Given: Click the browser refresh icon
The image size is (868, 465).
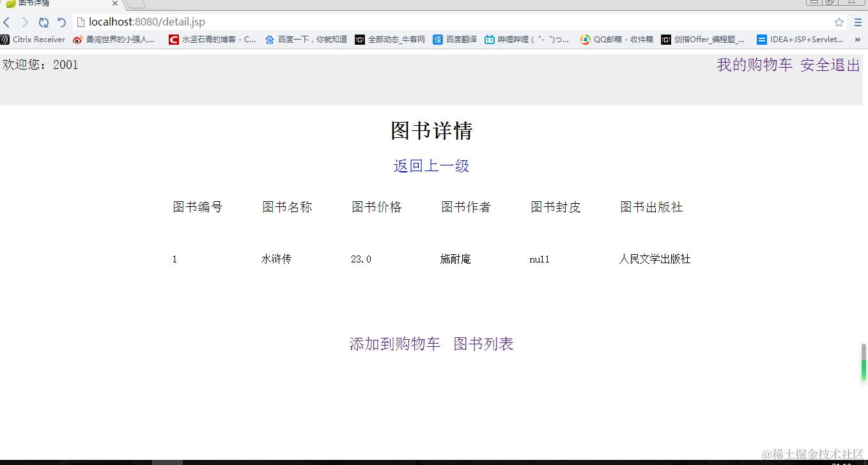Looking at the screenshot, I should pos(43,21).
